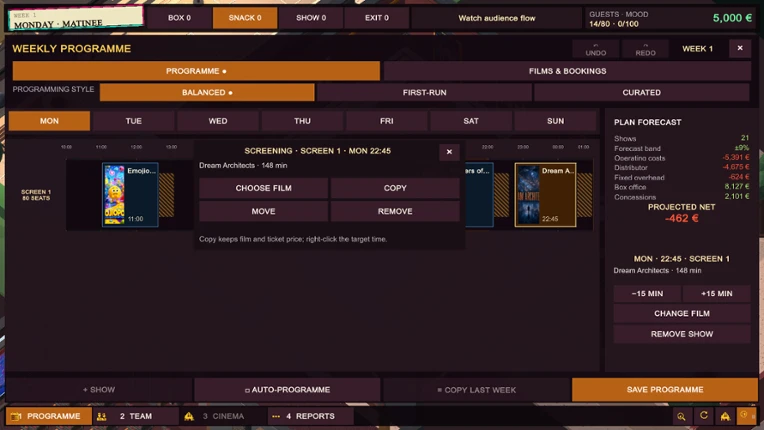Click the Undo arrow button
The width and height of the screenshot is (764, 430).
(595, 49)
